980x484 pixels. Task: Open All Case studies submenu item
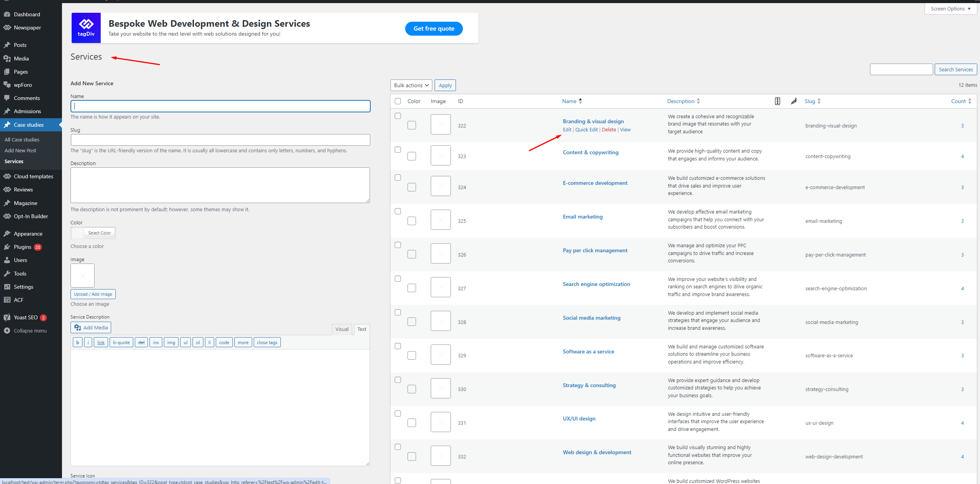coord(22,140)
